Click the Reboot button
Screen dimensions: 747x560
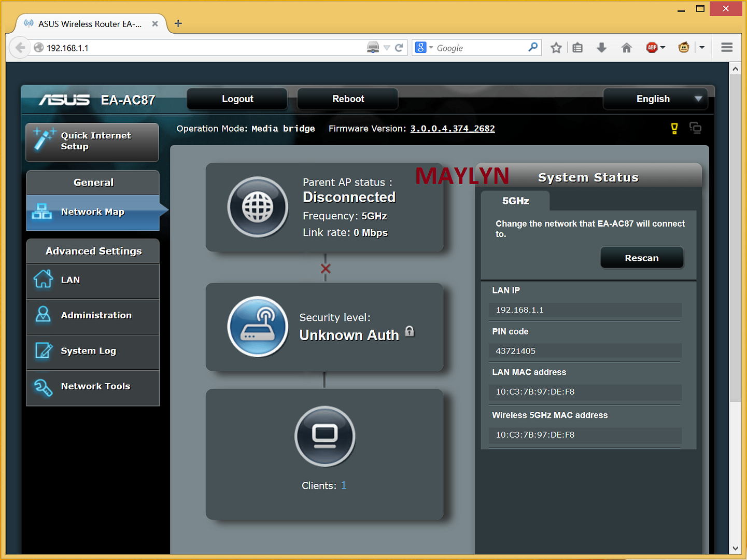348,99
